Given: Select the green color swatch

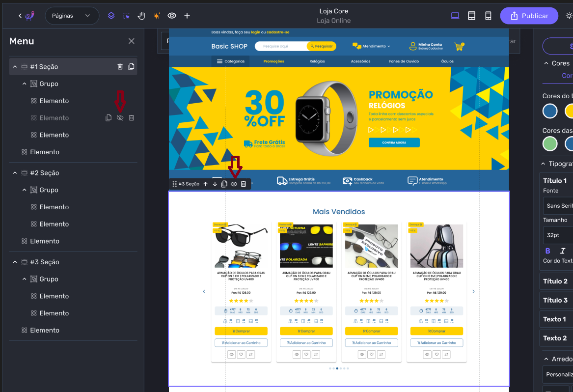Looking at the screenshot, I should (x=550, y=144).
